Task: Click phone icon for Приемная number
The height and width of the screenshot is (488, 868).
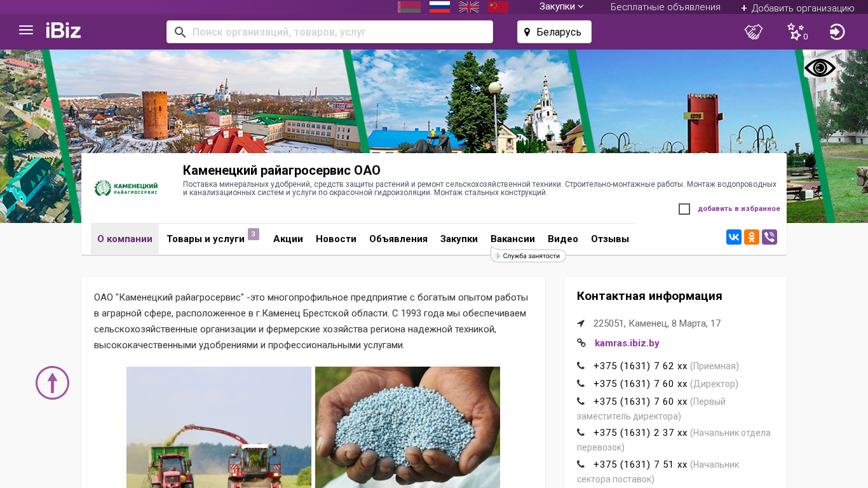Action: [x=581, y=366]
